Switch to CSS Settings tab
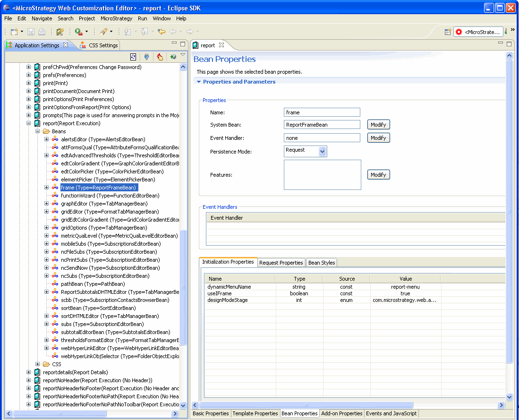 tap(99, 45)
